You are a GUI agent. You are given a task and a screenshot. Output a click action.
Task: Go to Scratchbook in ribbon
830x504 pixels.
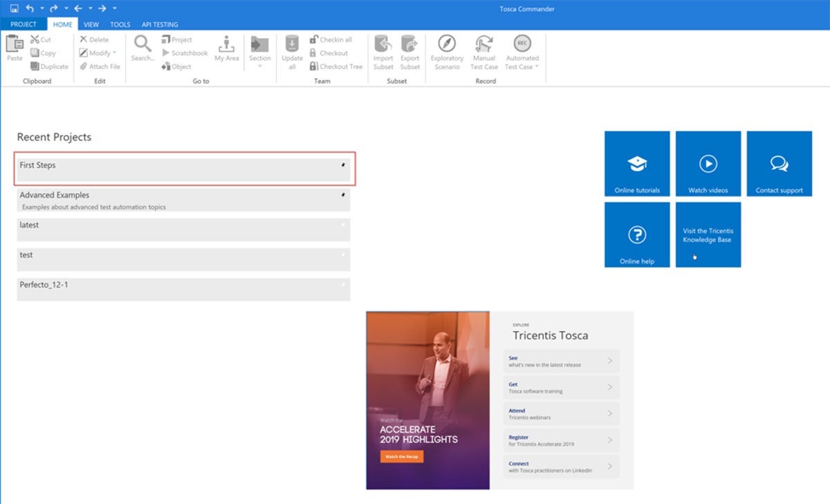(x=185, y=53)
